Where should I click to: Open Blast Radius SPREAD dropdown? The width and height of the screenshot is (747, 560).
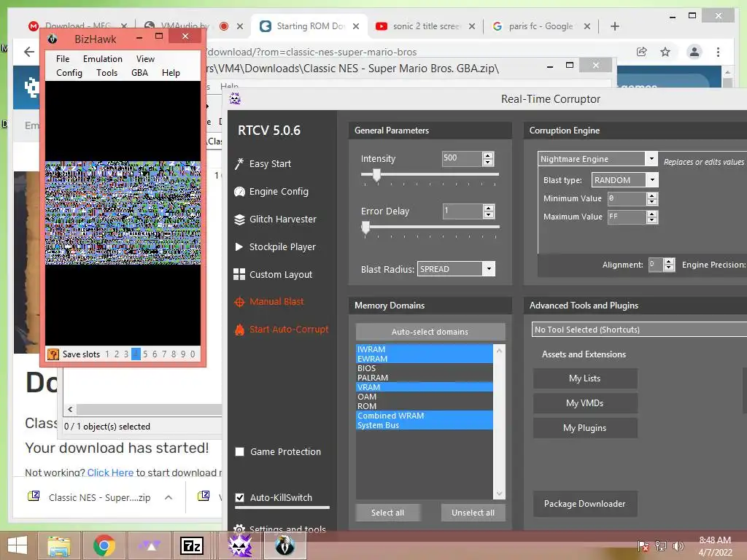pyautogui.click(x=489, y=269)
